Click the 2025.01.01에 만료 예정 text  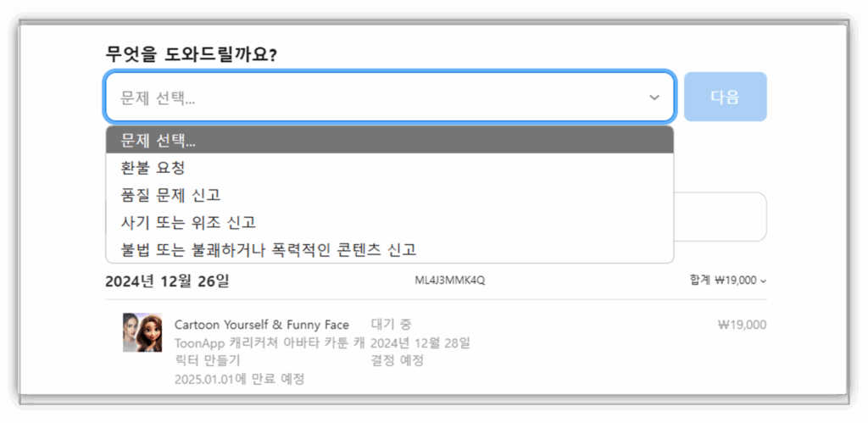coord(239,379)
